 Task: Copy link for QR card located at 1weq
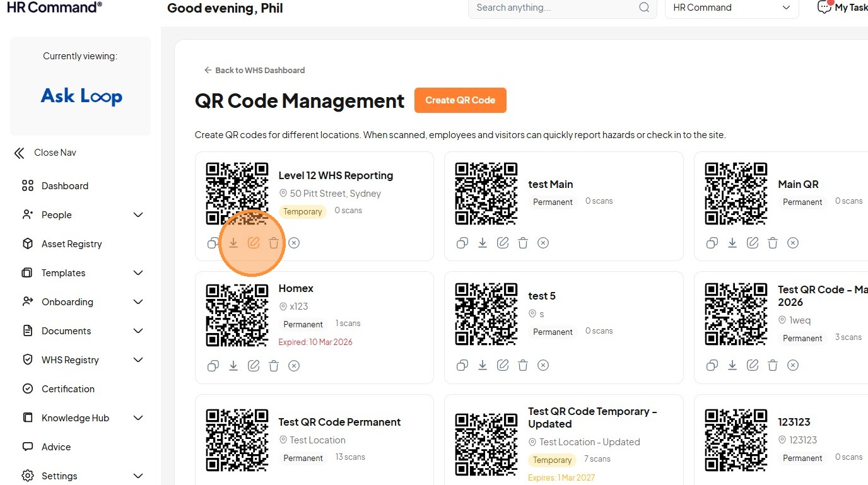712,365
